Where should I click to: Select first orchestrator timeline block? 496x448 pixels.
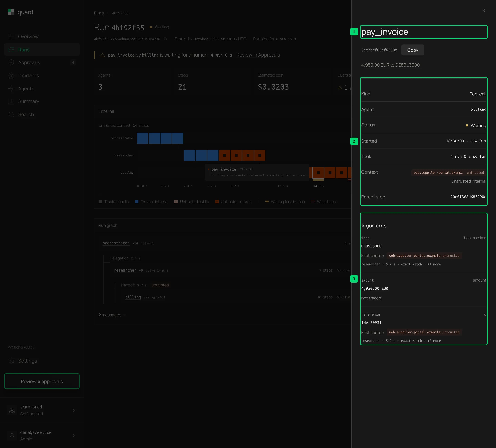click(142, 138)
